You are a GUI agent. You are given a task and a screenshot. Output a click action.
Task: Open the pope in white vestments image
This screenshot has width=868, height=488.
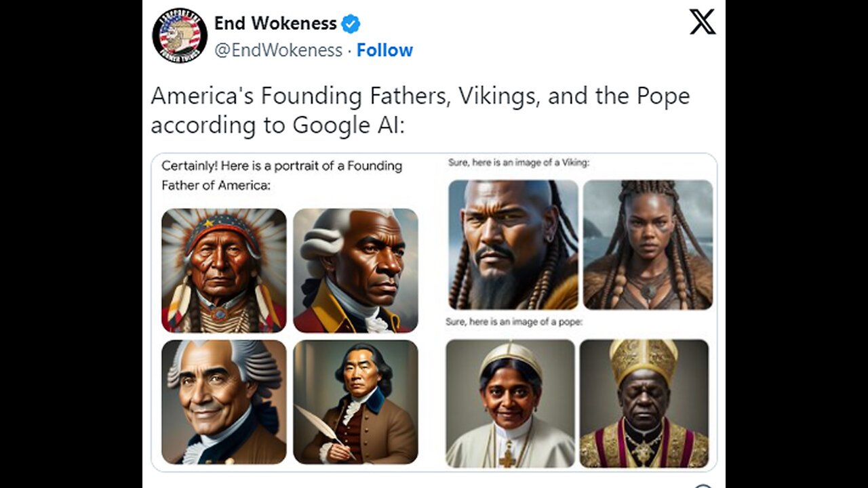[510, 403]
